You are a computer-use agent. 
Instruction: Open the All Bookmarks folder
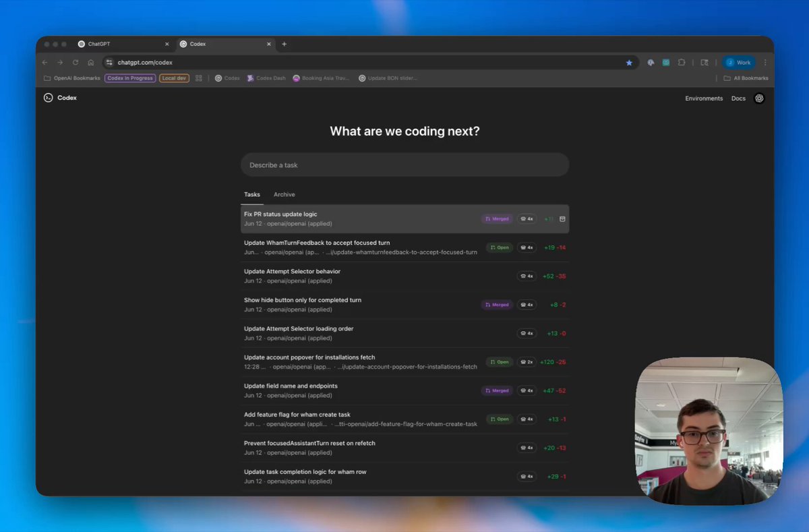[x=746, y=78]
